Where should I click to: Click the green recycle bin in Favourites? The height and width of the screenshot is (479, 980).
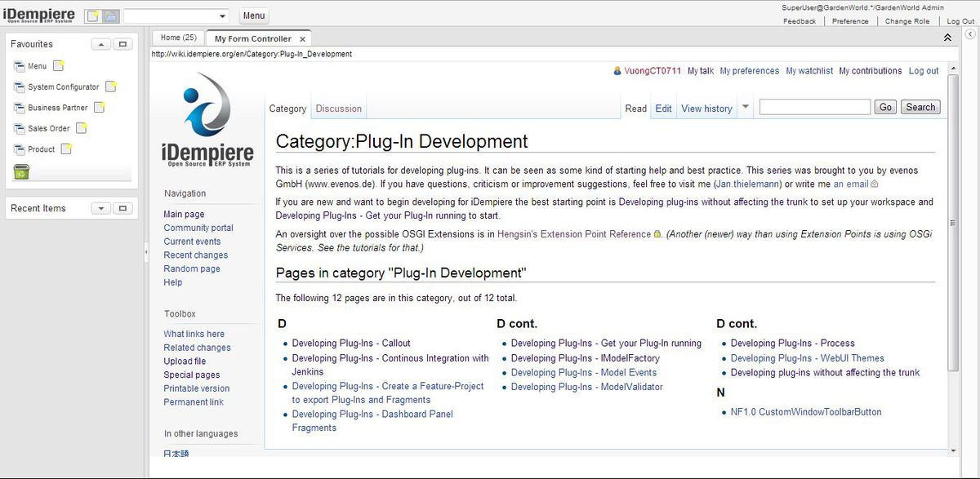pos(21,171)
